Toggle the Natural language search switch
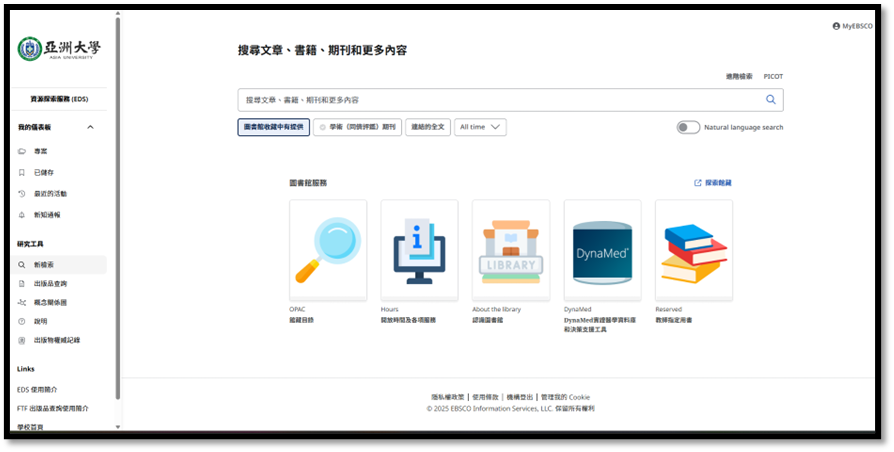Viewport: 894px width, 452px height. [688, 127]
